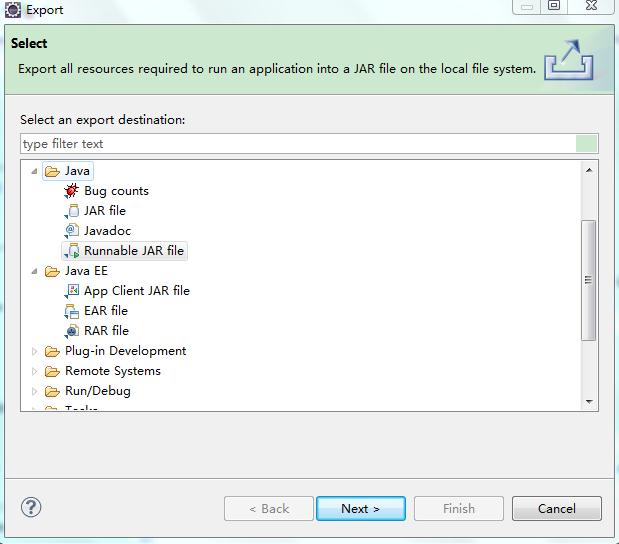Viewport: 619px width, 544px height.
Task: Click the RAR file icon
Action: (72, 331)
